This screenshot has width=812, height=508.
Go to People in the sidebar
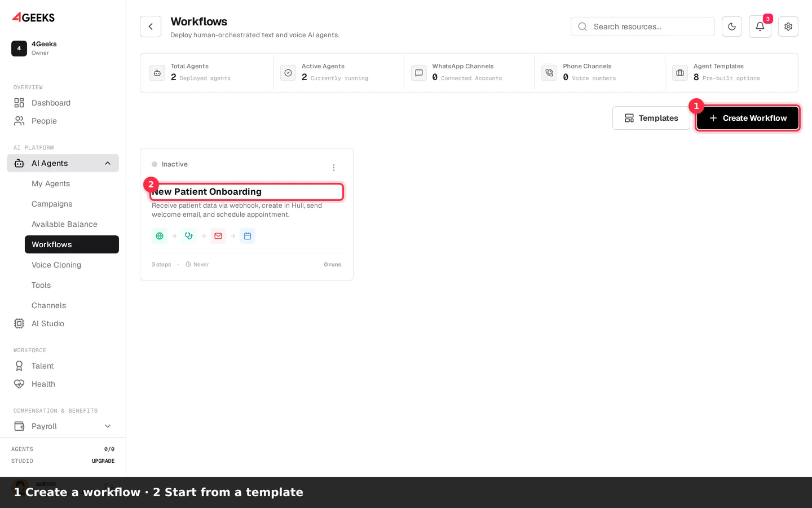(x=63, y=121)
